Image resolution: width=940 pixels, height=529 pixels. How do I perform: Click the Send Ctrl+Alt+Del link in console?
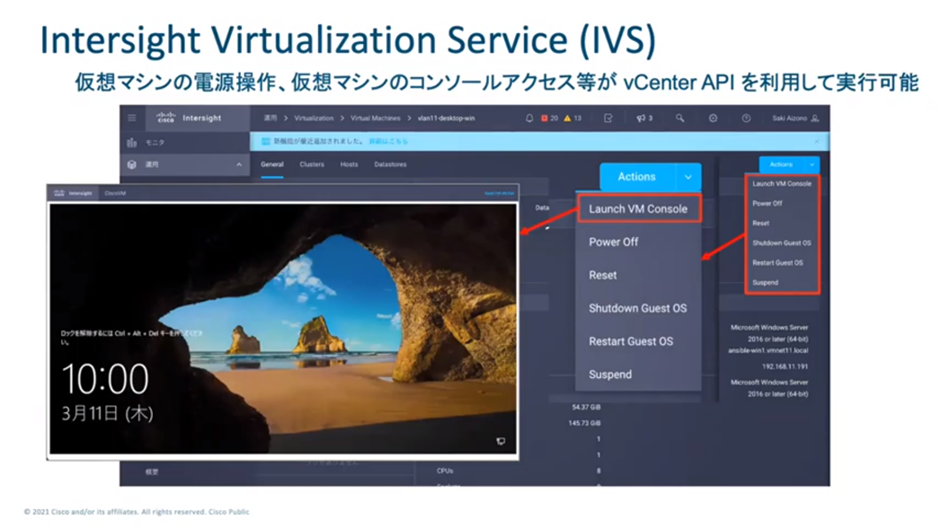499,193
